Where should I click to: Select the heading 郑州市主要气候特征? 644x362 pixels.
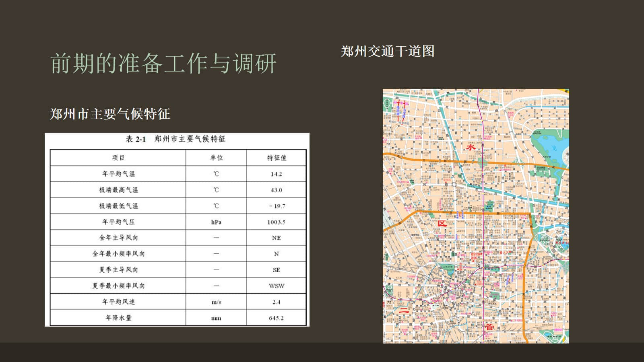pyautogui.click(x=110, y=114)
